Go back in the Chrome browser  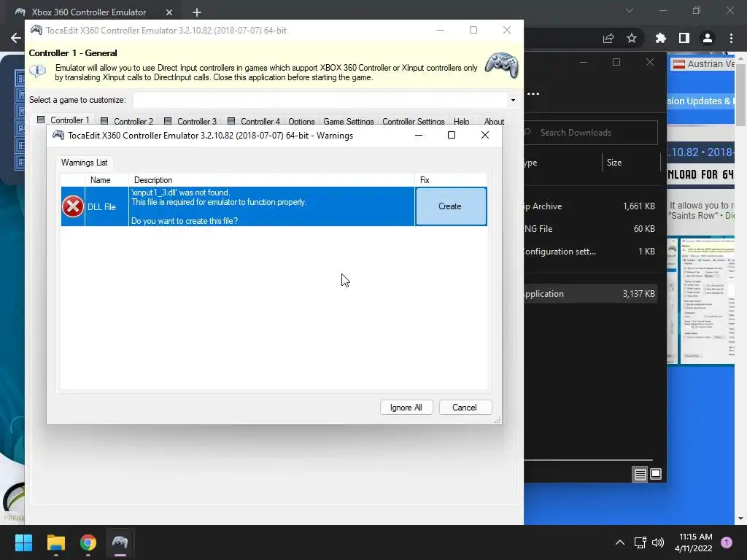click(x=16, y=38)
